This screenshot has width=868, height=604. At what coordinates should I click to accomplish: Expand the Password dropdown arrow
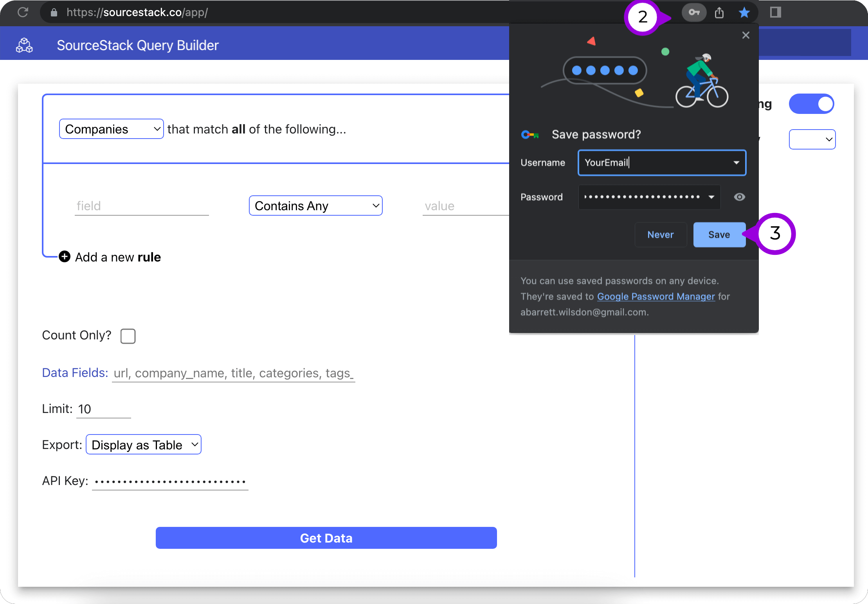pos(711,197)
